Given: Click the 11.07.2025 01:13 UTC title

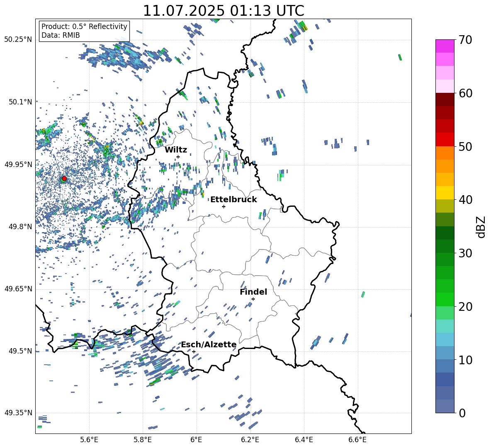Looking at the screenshot, I should tap(224, 11).
